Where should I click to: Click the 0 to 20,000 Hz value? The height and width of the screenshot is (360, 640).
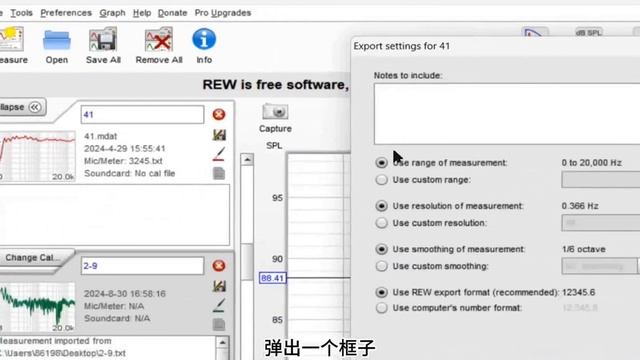[x=591, y=162]
